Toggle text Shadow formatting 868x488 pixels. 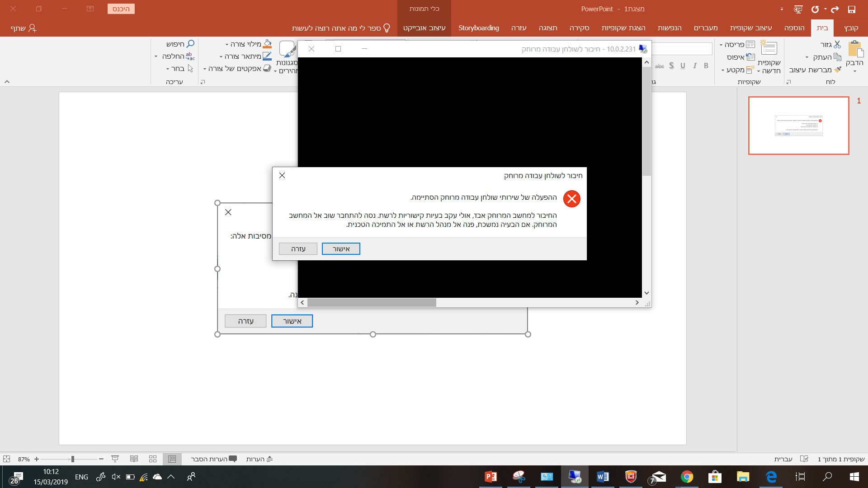pos(671,66)
